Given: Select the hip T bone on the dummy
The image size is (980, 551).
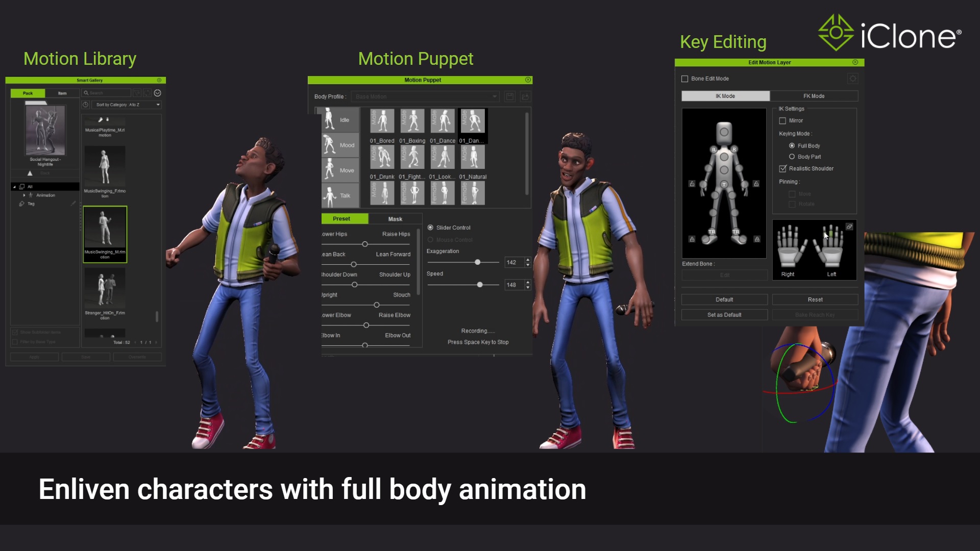Looking at the screenshot, I should pyautogui.click(x=724, y=184).
